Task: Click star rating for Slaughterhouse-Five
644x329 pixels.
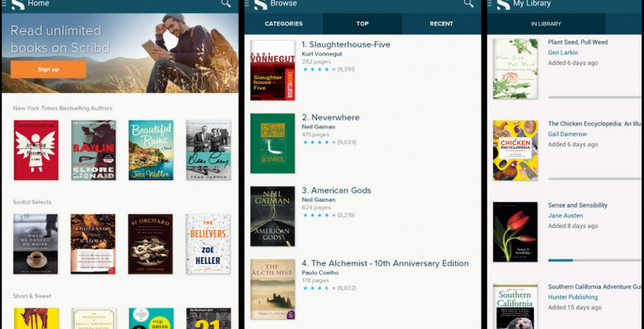Action: (320, 69)
